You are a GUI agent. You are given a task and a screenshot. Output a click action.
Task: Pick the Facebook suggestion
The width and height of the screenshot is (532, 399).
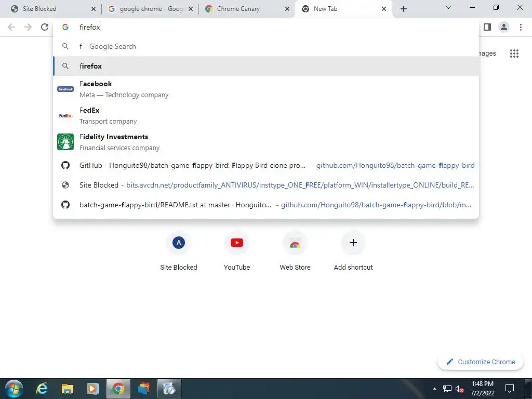click(x=266, y=89)
